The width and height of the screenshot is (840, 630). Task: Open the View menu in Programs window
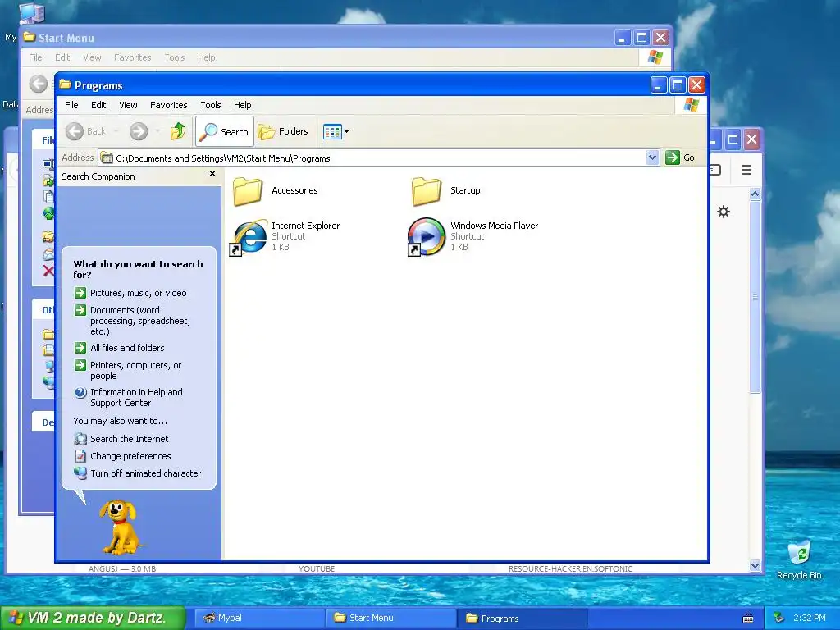[x=128, y=105]
